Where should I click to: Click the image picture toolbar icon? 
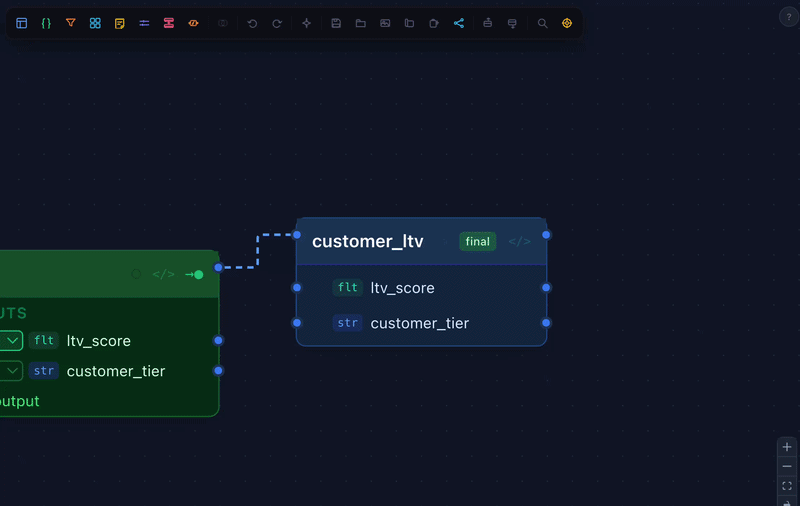385,23
